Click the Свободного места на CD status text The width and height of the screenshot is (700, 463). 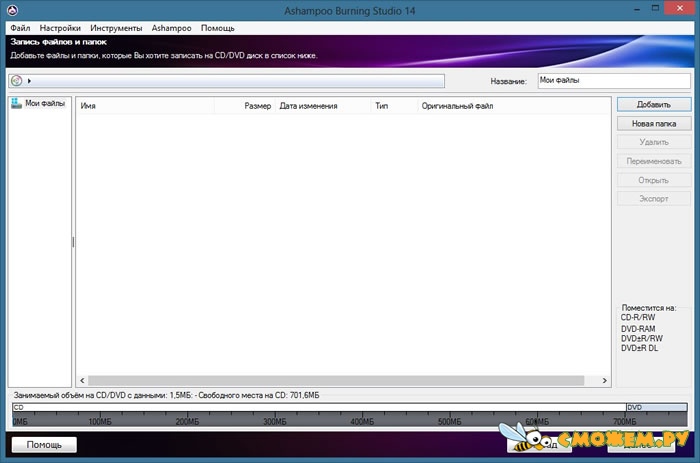click(259, 395)
